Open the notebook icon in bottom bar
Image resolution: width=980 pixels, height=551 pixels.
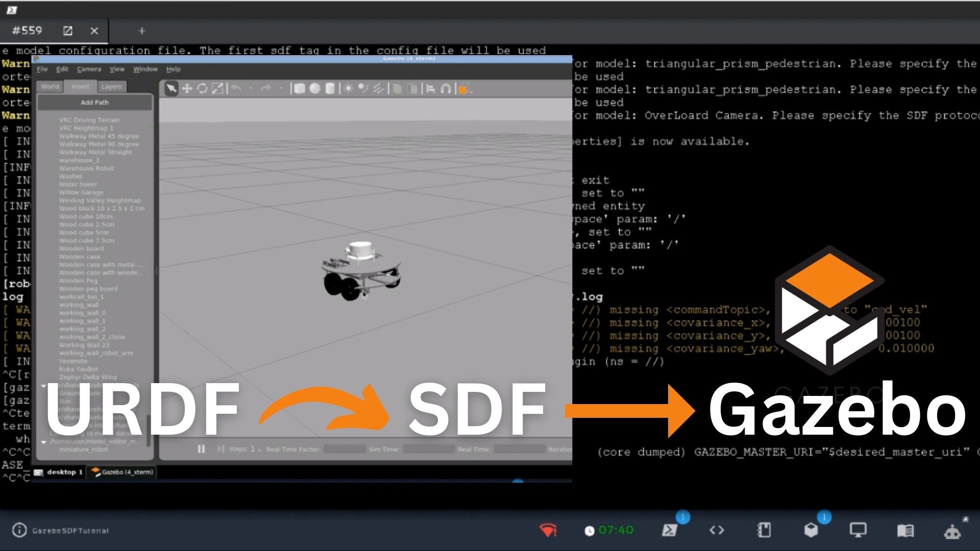coord(764,530)
